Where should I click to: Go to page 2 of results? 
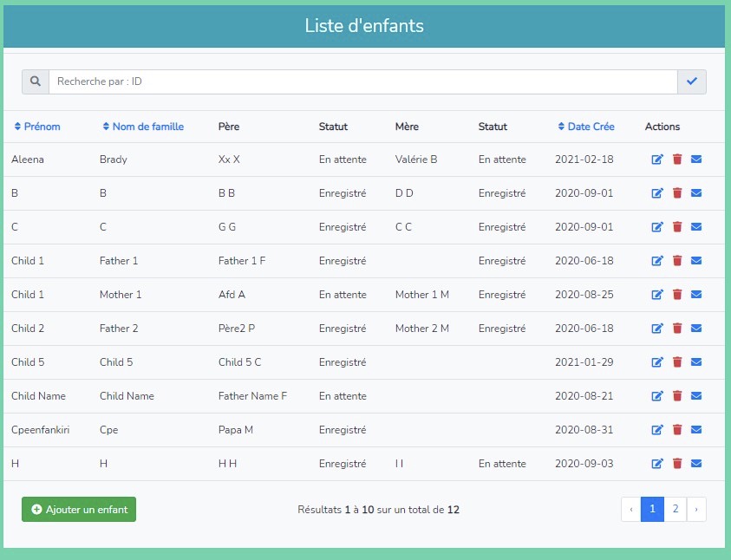(x=676, y=510)
